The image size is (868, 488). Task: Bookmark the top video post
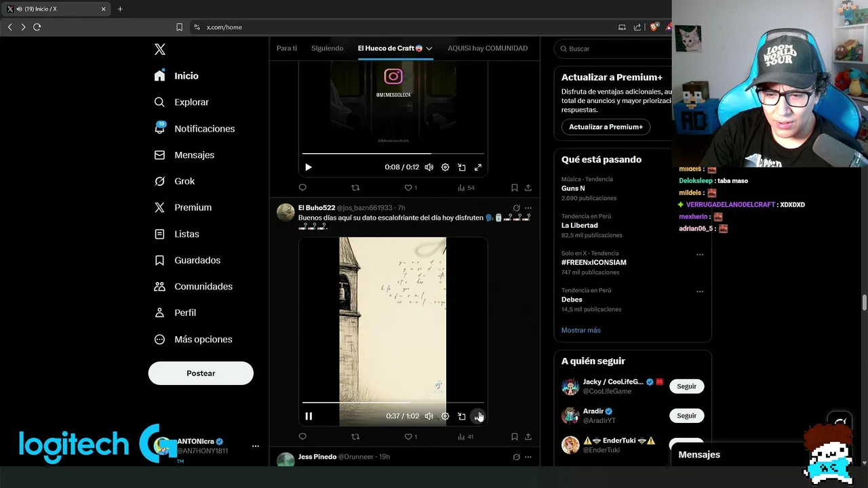click(514, 188)
